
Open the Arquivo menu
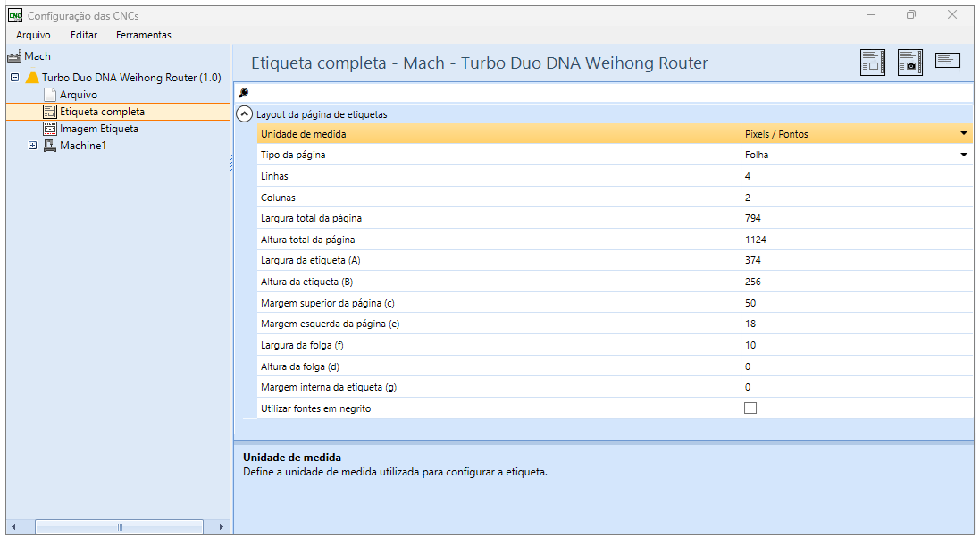point(33,35)
